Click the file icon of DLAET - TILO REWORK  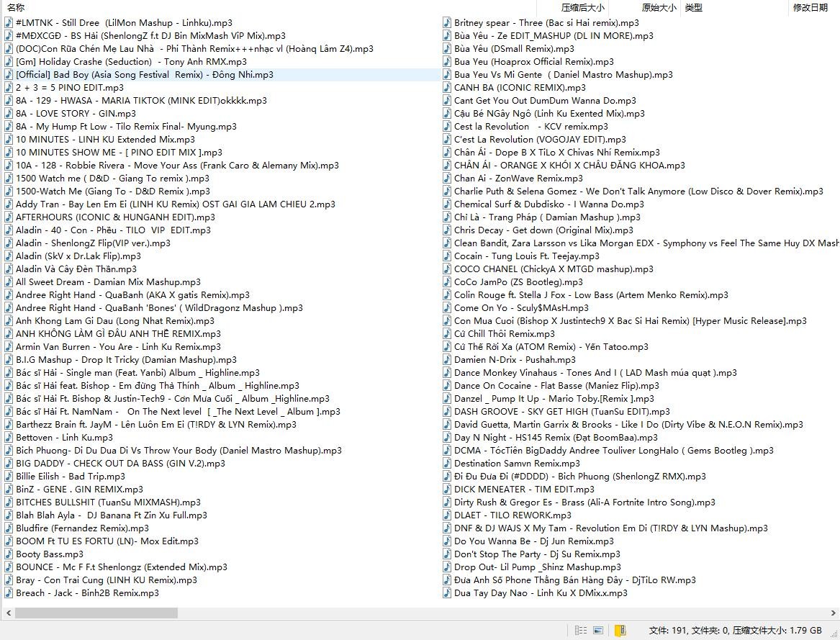point(447,515)
